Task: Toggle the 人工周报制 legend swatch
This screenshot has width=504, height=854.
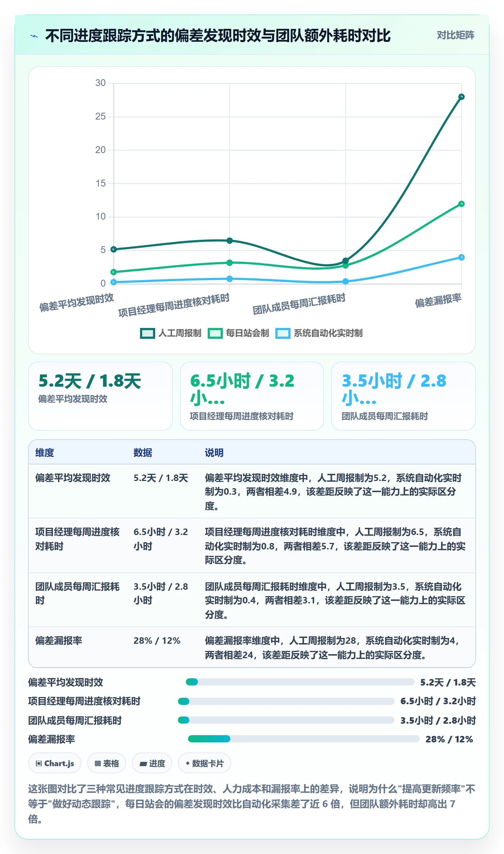Action: coord(148,333)
